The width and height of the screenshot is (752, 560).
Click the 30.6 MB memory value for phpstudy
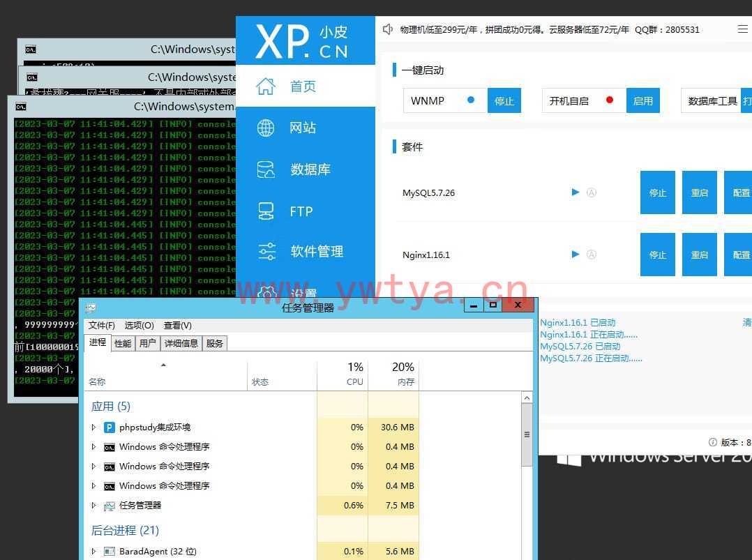click(x=398, y=427)
